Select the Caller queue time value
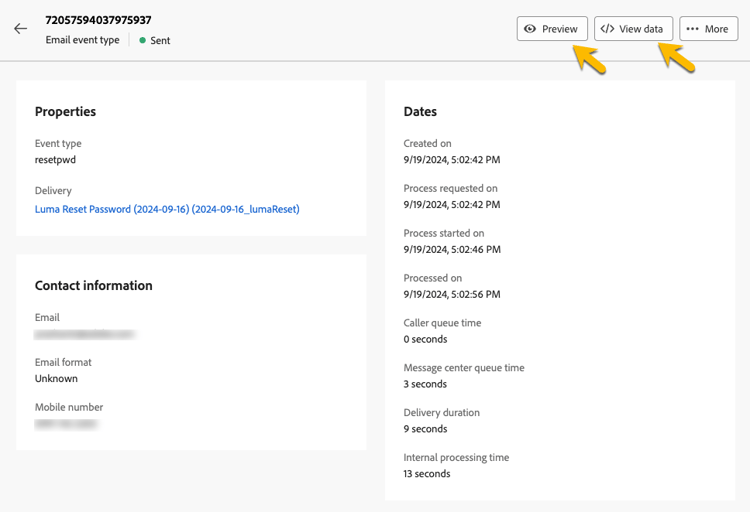The width and height of the screenshot is (750, 512). [425, 339]
